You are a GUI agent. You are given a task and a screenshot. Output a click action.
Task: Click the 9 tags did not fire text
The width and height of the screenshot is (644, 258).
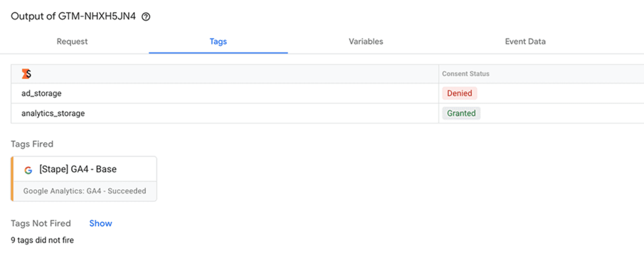click(x=42, y=240)
